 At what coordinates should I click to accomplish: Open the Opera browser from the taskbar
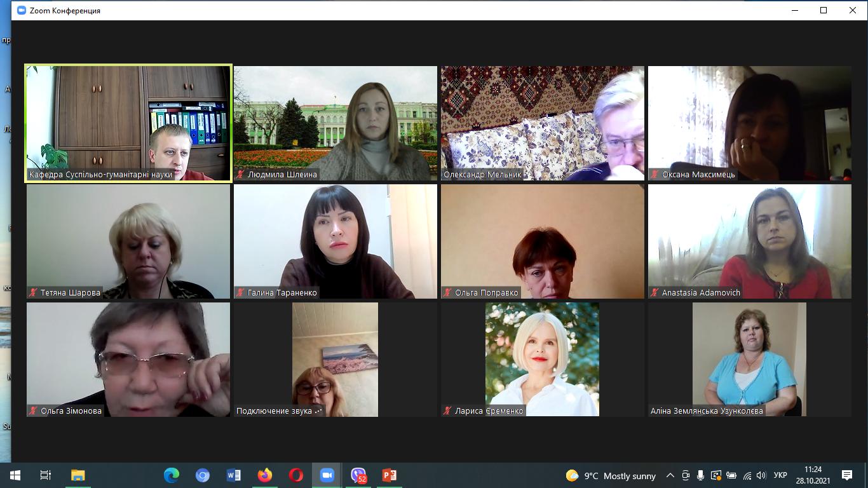pos(296,475)
